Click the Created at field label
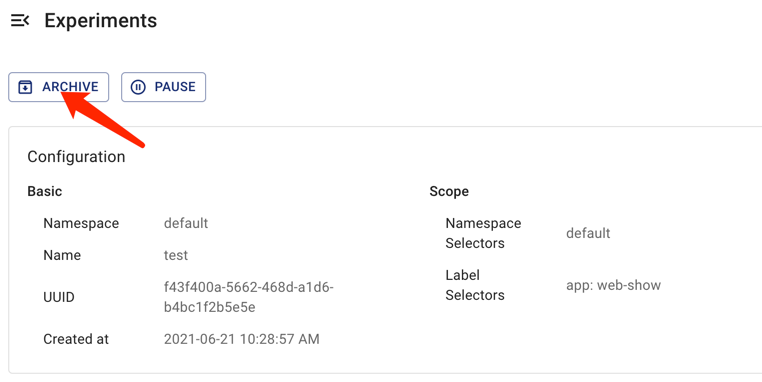This screenshot has width=762, height=382. [x=76, y=339]
